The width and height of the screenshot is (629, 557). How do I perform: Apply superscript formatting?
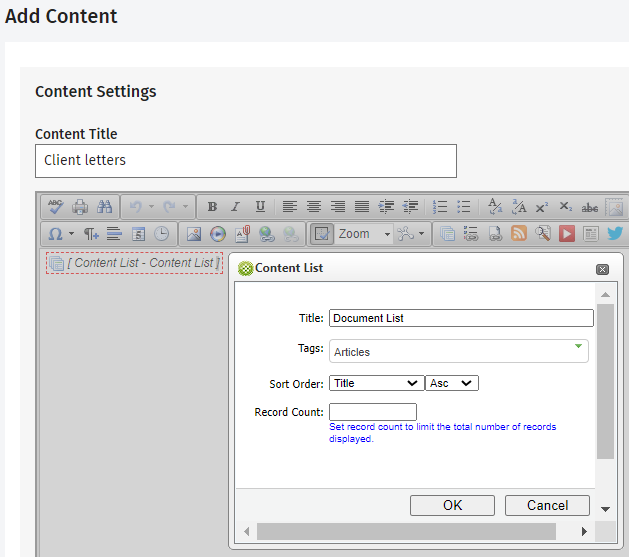542,207
